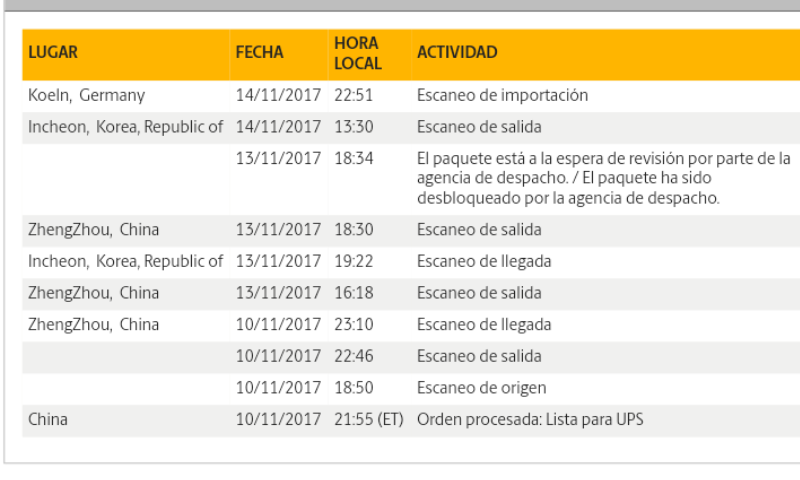Screen dimensions: 800x480
Task: Click the paquete a la espera de revisión text
Action: pyautogui.click(x=604, y=178)
